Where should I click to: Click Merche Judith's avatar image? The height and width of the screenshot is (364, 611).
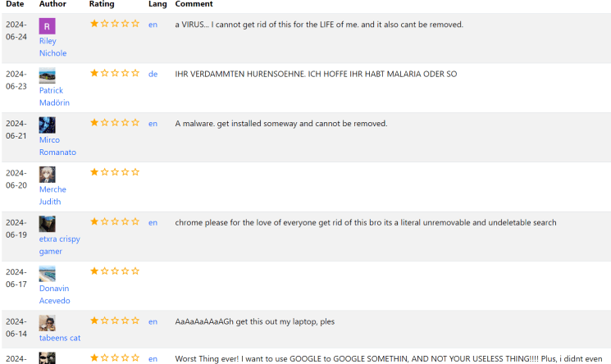coord(48,175)
